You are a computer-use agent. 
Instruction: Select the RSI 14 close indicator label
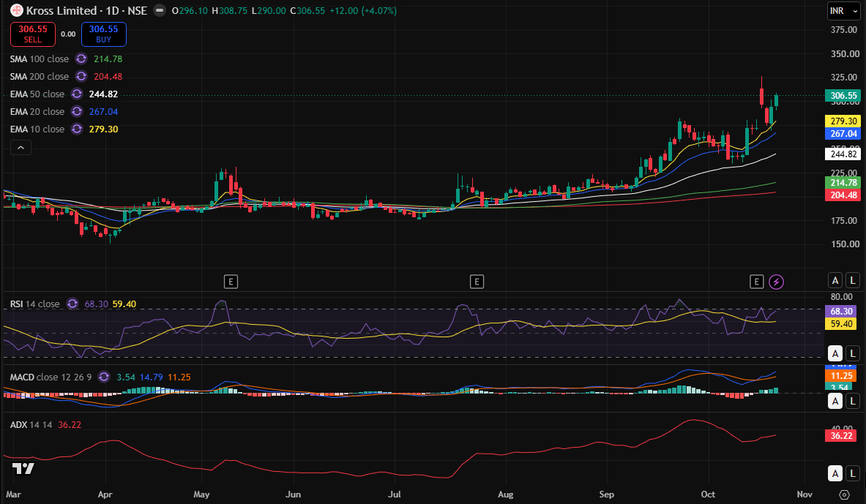[35, 304]
